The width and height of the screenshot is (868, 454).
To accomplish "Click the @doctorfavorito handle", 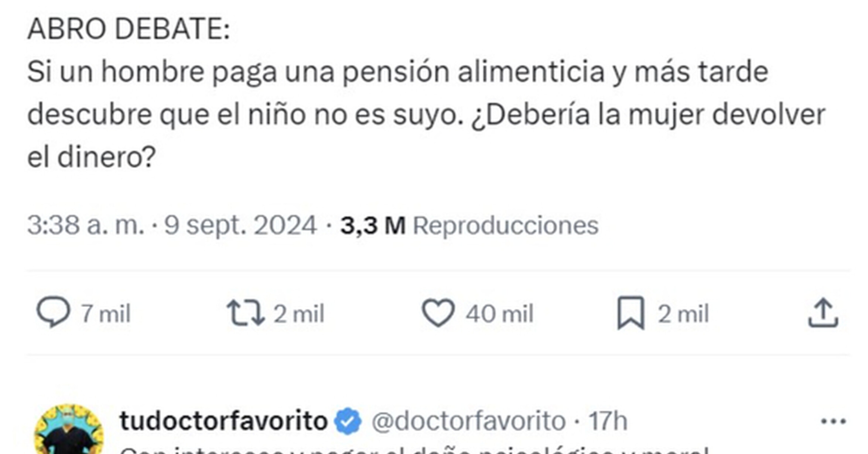I will point(469,421).
